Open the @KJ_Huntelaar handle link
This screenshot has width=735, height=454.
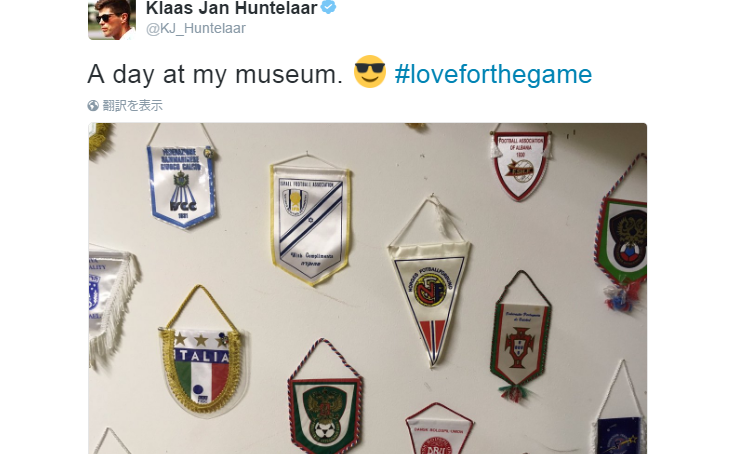(x=196, y=28)
